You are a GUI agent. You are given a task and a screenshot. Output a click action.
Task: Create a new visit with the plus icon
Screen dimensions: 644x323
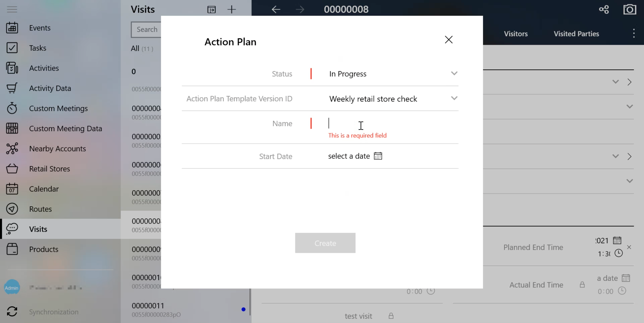[231, 9]
